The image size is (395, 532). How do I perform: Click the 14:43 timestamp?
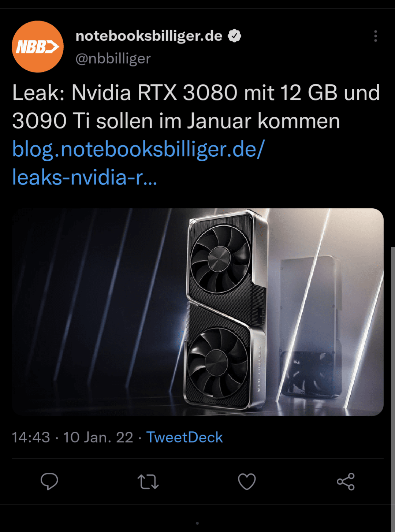pos(31,437)
